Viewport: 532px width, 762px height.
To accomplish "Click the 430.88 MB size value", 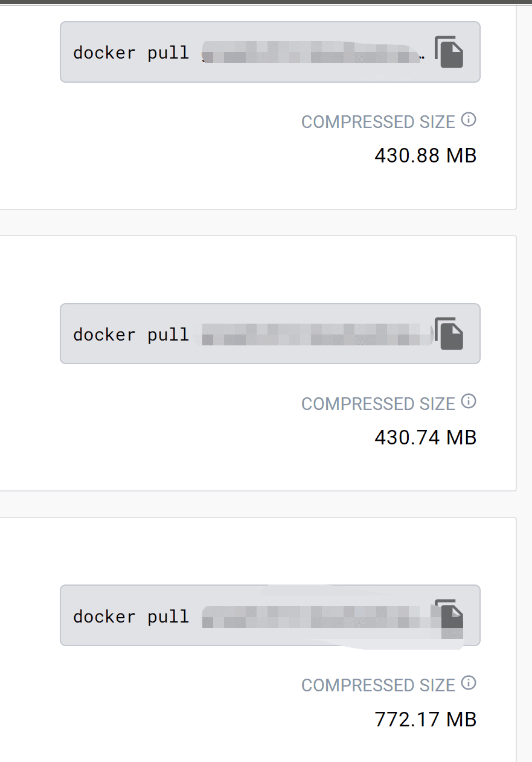I will pos(426,156).
